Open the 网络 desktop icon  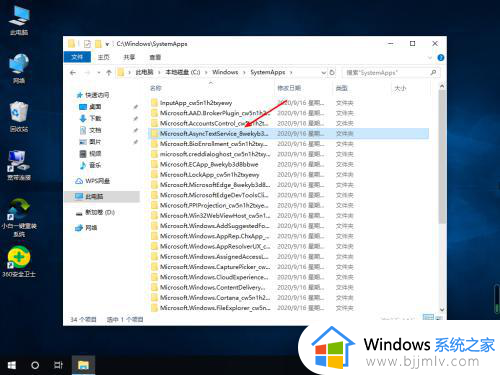19,68
